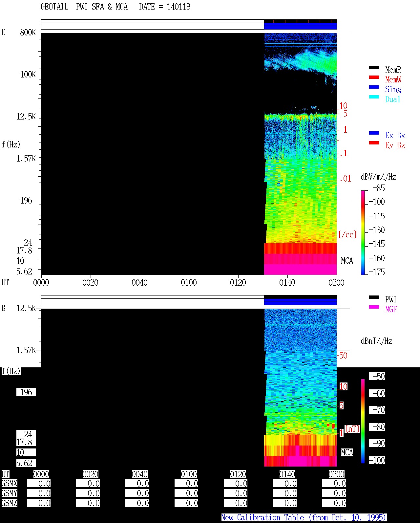
Task: Click the GSMZ value under 0200
Action: pos(334,503)
